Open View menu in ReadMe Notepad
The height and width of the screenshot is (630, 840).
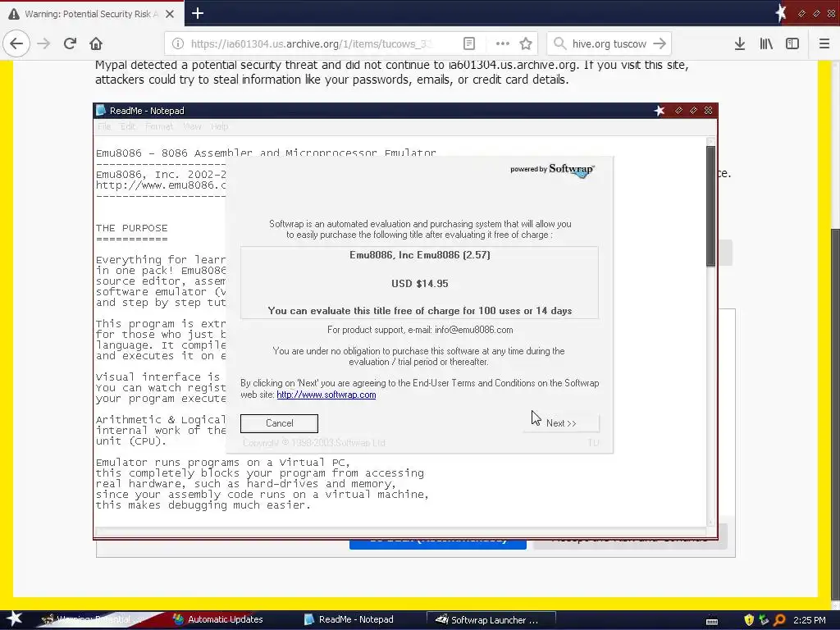point(192,126)
